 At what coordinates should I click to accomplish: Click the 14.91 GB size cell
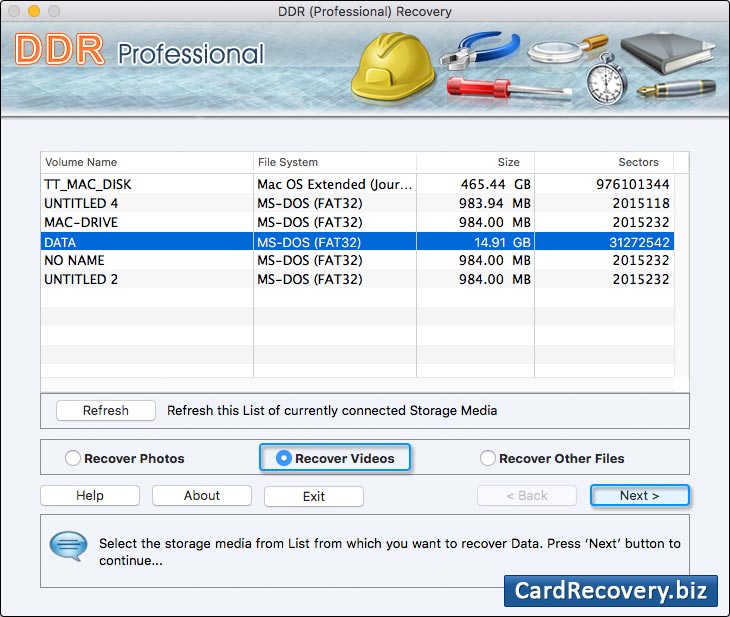[475, 242]
